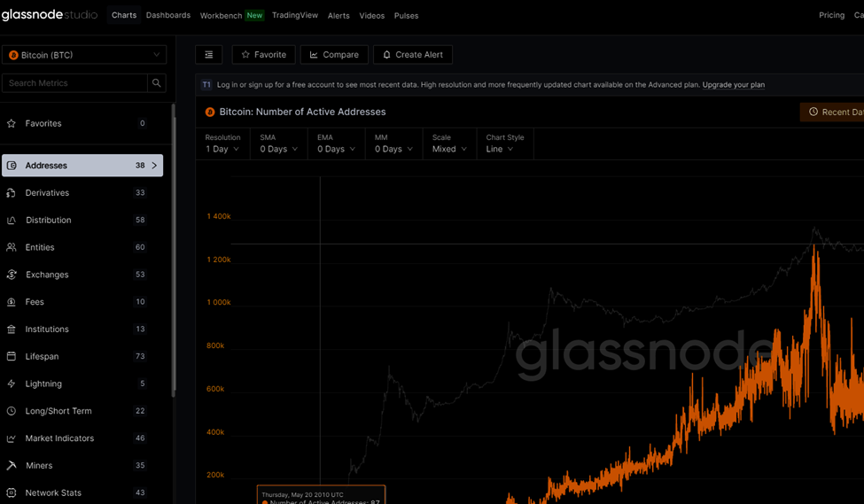Click the search magnifier icon
The width and height of the screenshot is (864, 504).
(x=157, y=83)
